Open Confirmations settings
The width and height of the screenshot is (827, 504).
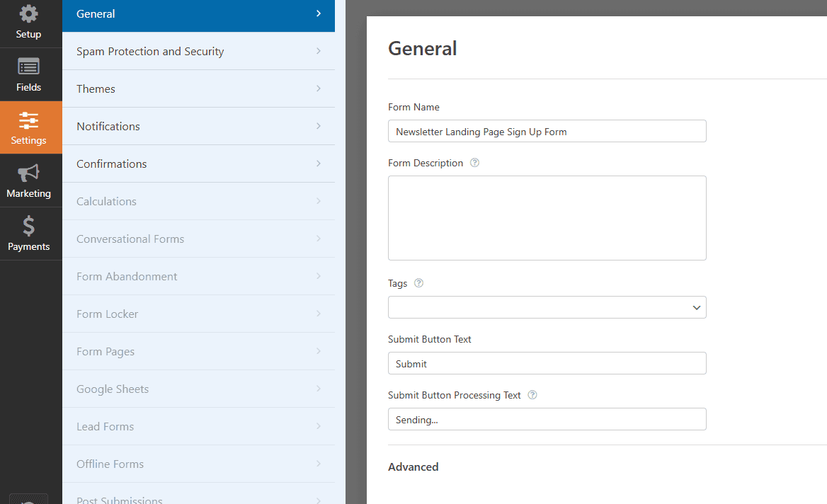point(198,164)
